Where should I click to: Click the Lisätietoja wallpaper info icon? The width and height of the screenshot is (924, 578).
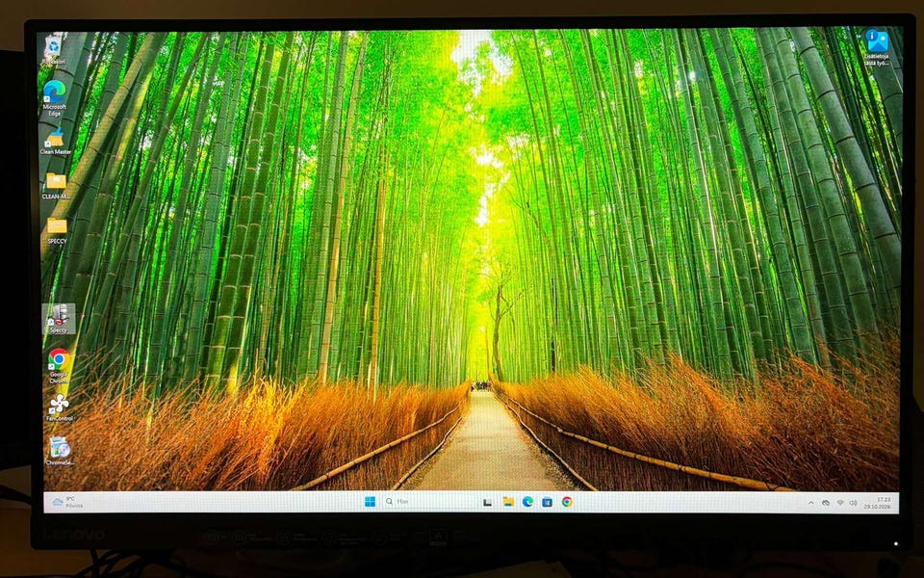click(876, 47)
